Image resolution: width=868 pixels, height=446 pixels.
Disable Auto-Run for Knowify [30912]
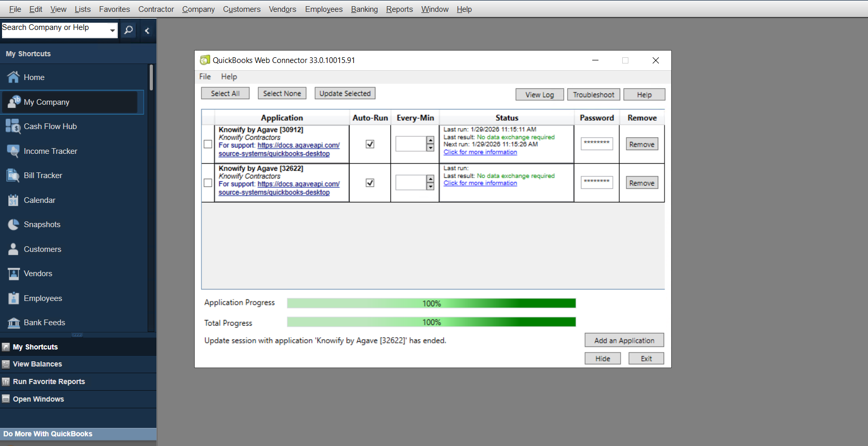370,144
